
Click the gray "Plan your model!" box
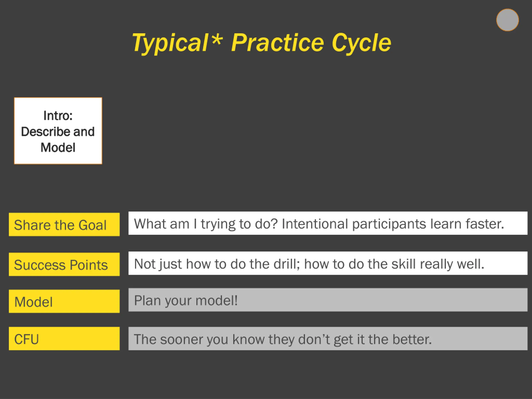[x=328, y=300]
